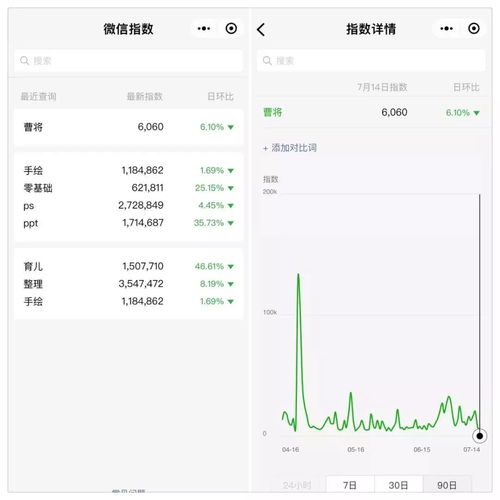Click the 25.15% daily change value
The image size is (500, 500).
pos(209,188)
